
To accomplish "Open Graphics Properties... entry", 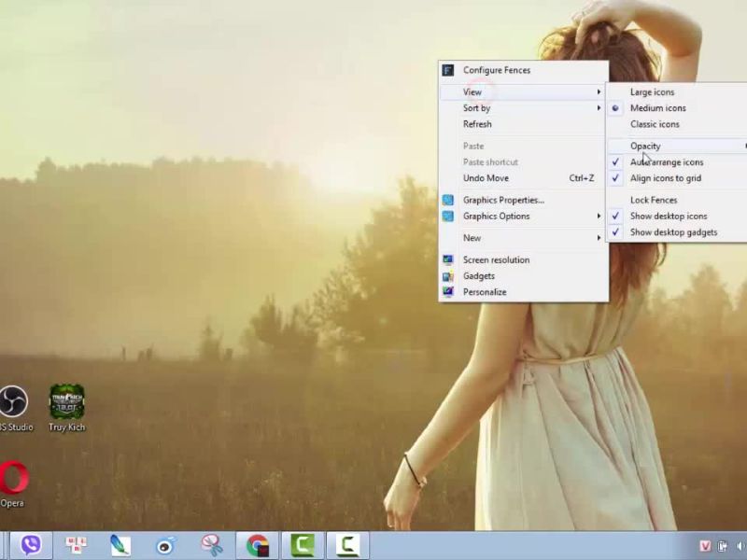I will click(523, 200).
